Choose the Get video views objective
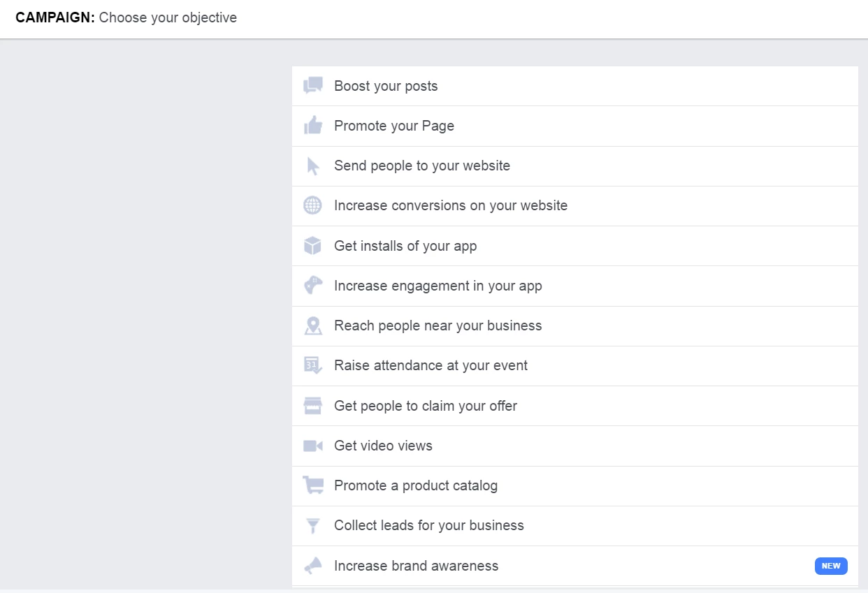 point(383,445)
